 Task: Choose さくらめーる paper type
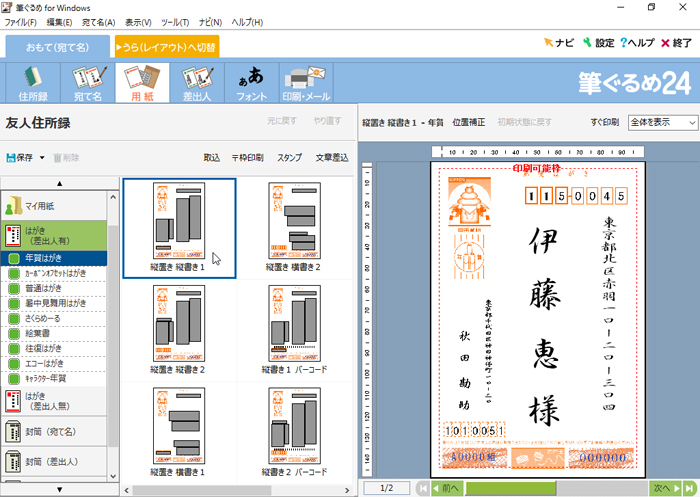[54, 317]
